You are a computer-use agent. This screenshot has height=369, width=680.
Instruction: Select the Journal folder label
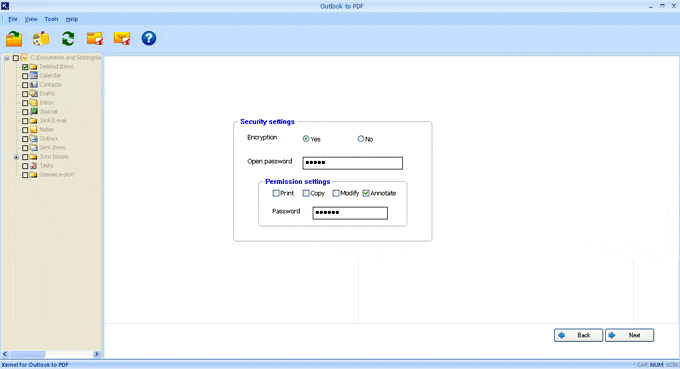click(x=49, y=111)
